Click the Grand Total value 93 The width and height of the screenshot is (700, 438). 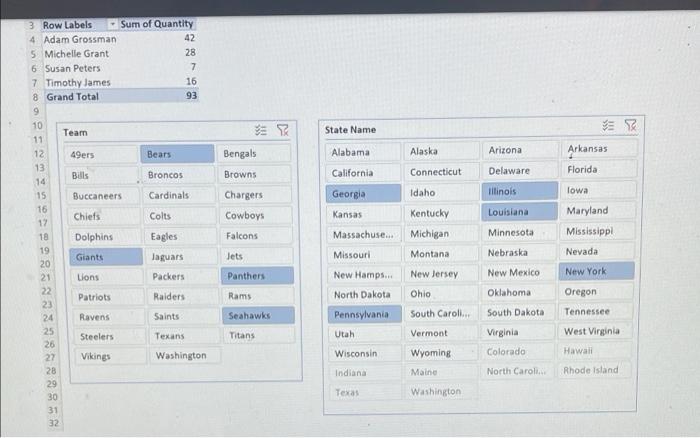tap(191, 95)
